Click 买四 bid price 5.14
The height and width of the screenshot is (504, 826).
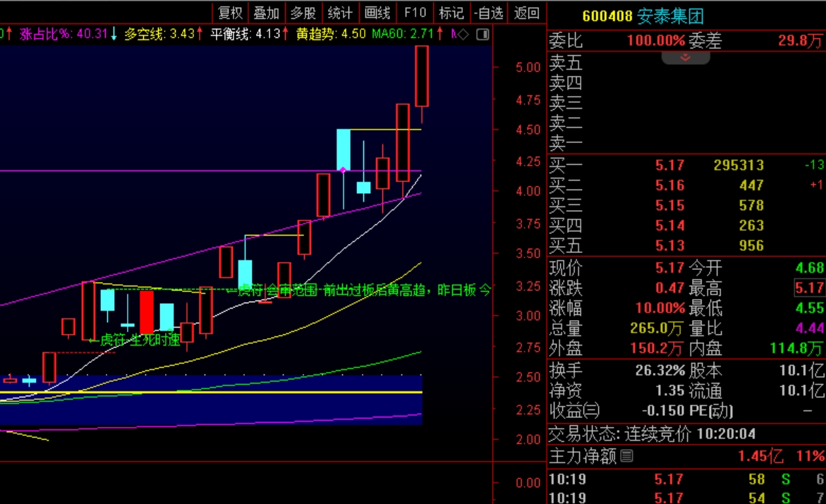point(669,226)
